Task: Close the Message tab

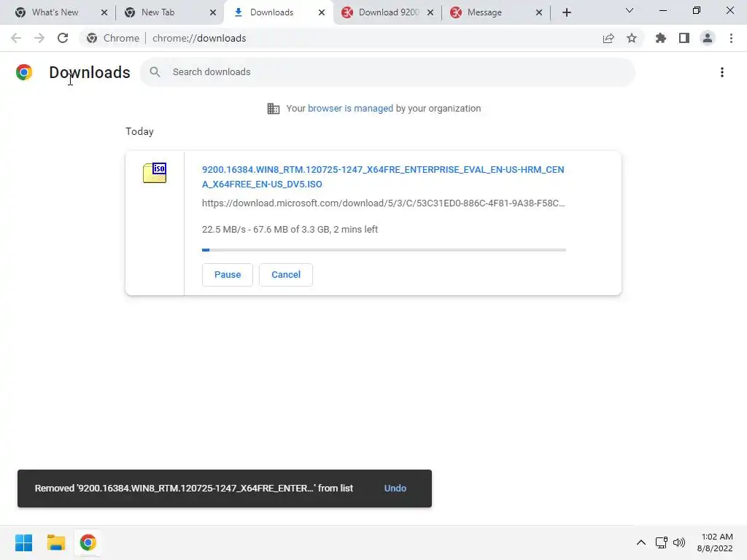Action: pyautogui.click(x=539, y=12)
